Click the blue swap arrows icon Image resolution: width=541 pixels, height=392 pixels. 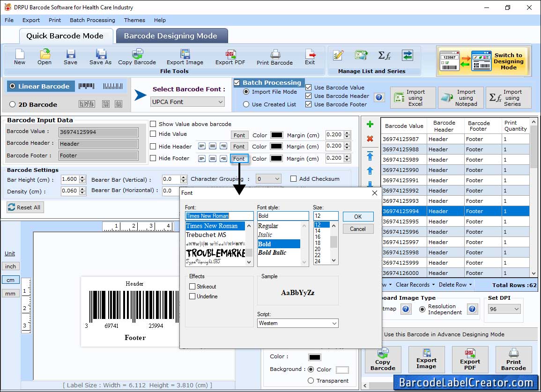408,55
